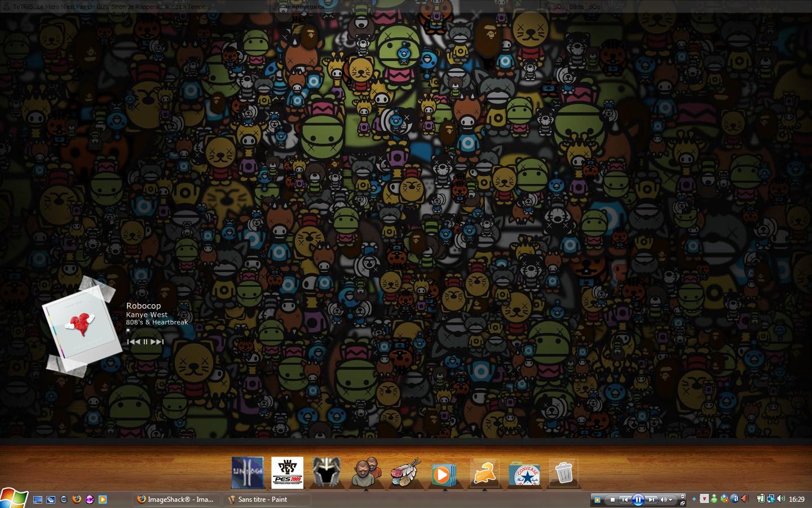Click the 16:29 taskbar clock
The width and height of the screenshot is (812, 508).
pyautogui.click(x=797, y=499)
